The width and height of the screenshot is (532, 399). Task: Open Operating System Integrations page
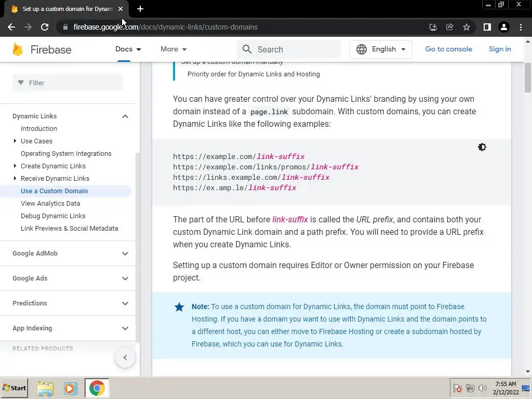pyautogui.click(x=66, y=153)
